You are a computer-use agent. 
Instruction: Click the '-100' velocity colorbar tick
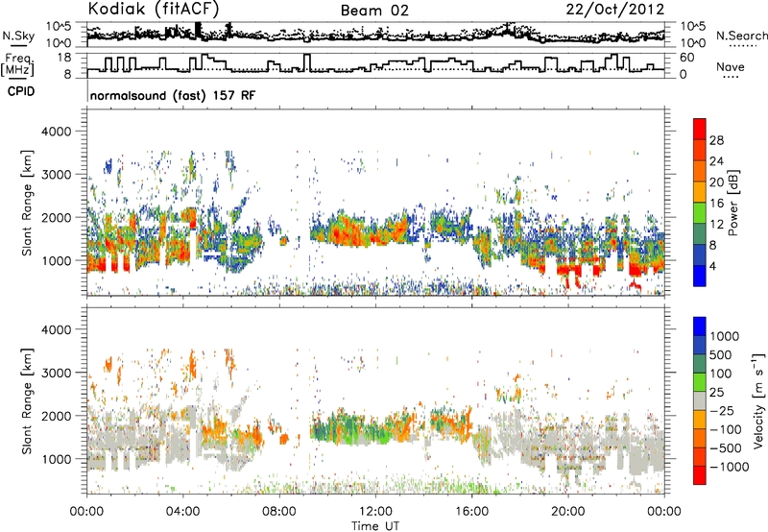pyautogui.click(x=726, y=429)
